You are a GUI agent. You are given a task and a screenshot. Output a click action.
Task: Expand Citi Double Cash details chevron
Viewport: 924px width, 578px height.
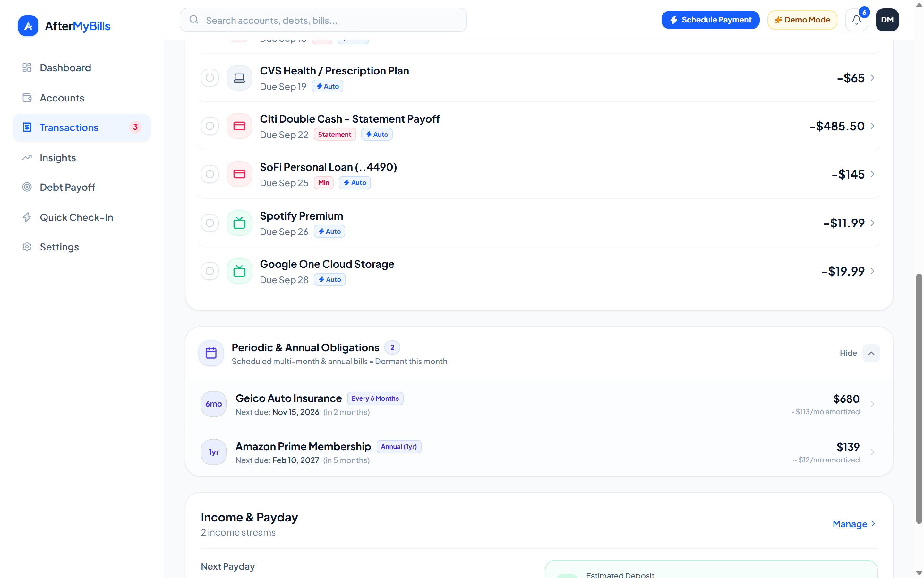pos(873,126)
